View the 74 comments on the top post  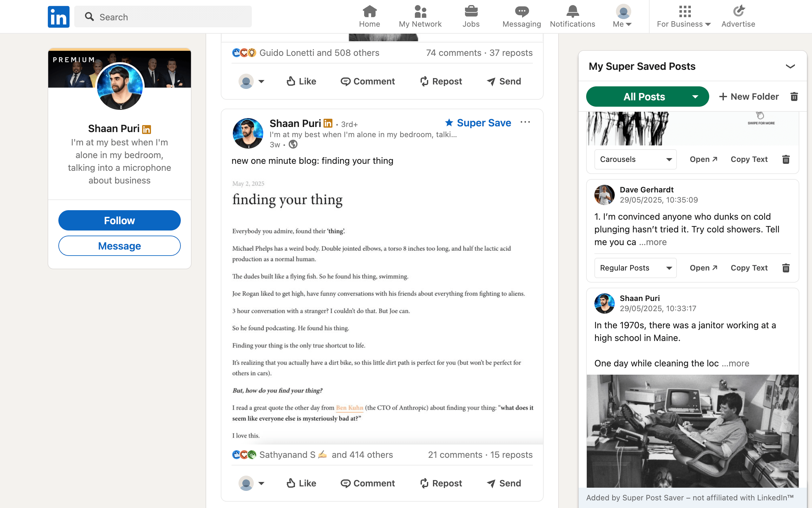[x=453, y=53]
